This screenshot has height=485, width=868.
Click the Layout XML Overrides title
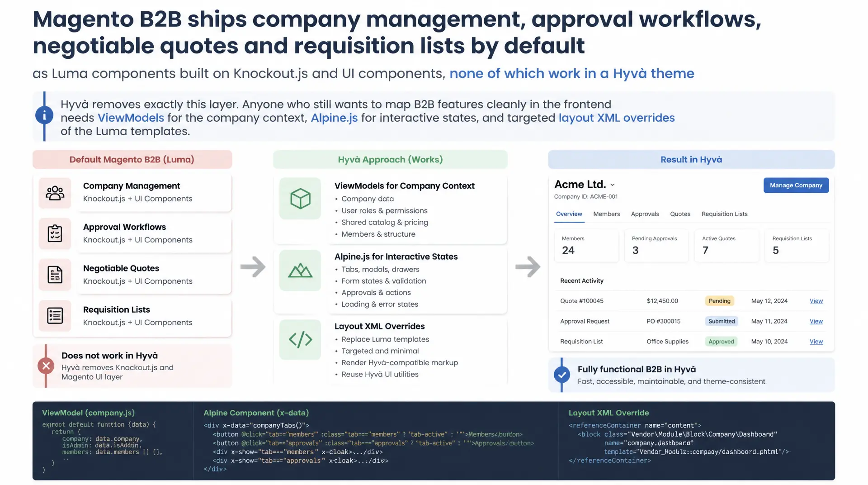pyautogui.click(x=379, y=326)
